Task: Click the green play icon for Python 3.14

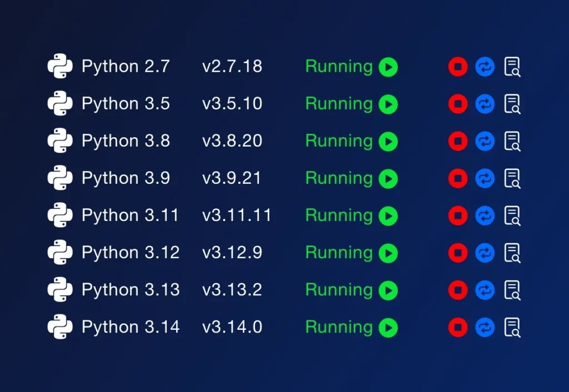Action: coord(388,328)
